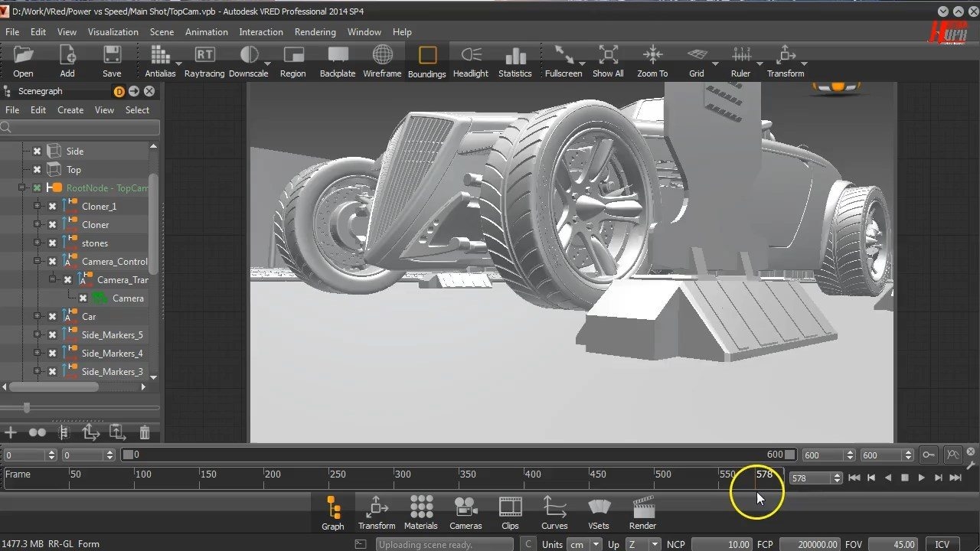Toggle the Headlight
The width and height of the screenshot is (980, 551).
[x=471, y=55]
